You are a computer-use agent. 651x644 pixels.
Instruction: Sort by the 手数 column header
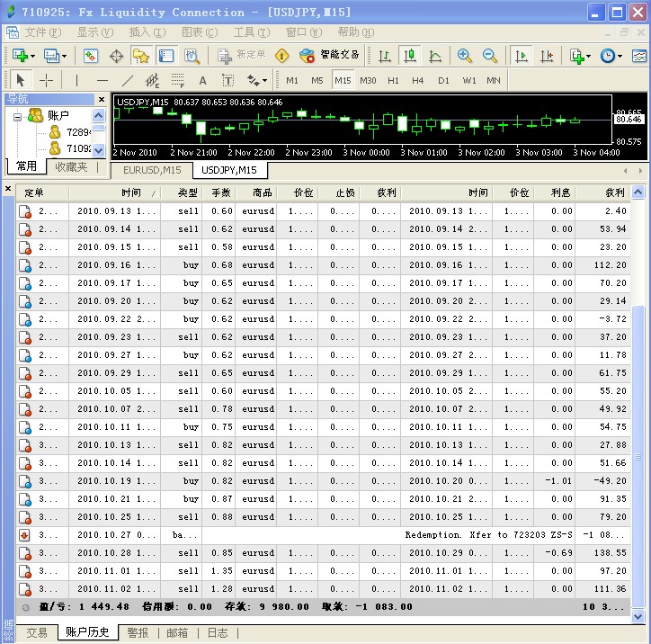tap(219, 192)
